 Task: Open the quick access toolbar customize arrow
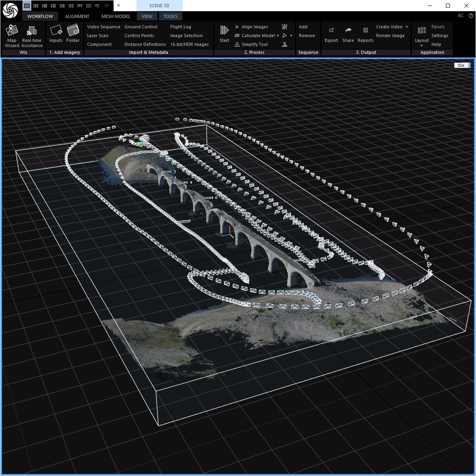point(118,6)
